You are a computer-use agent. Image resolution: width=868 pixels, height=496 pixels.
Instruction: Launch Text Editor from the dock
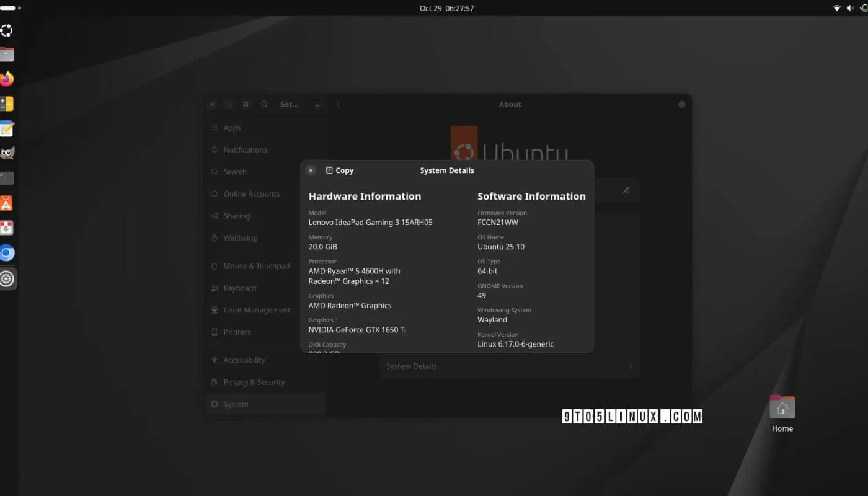[7, 129]
